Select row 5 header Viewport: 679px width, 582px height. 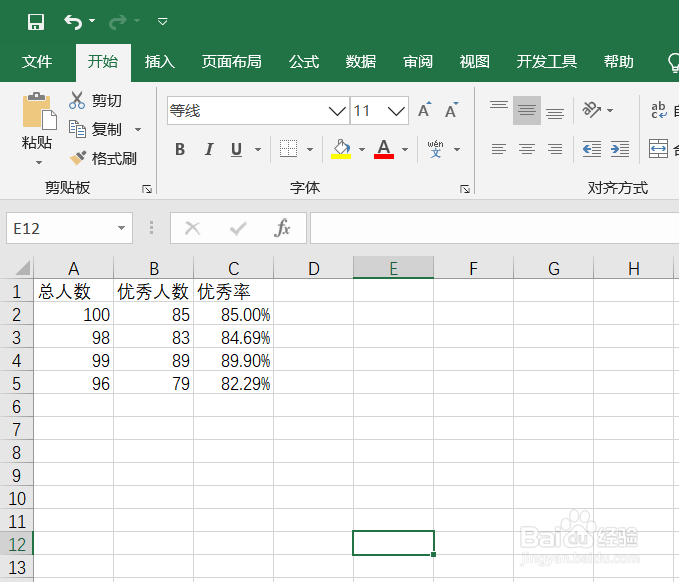pos(16,383)
